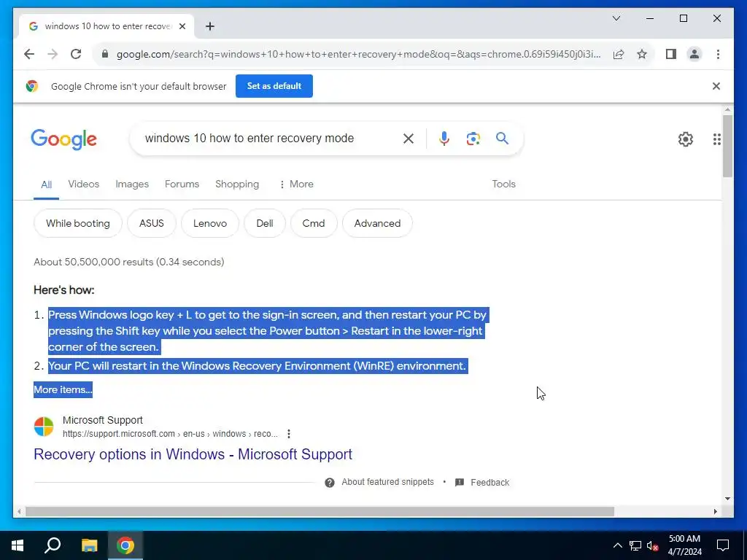Switch to the Shopping tab
Image resolution: width=747 pixels, height=560 pixels.
click(x=237, y=184)
